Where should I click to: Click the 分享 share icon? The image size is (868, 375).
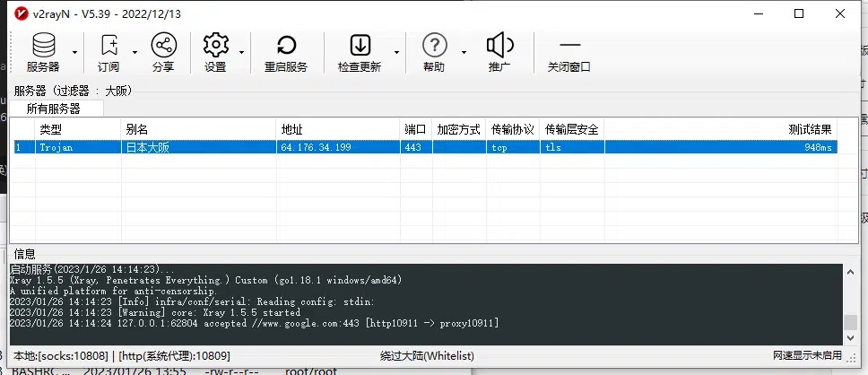tap(163, 46)
